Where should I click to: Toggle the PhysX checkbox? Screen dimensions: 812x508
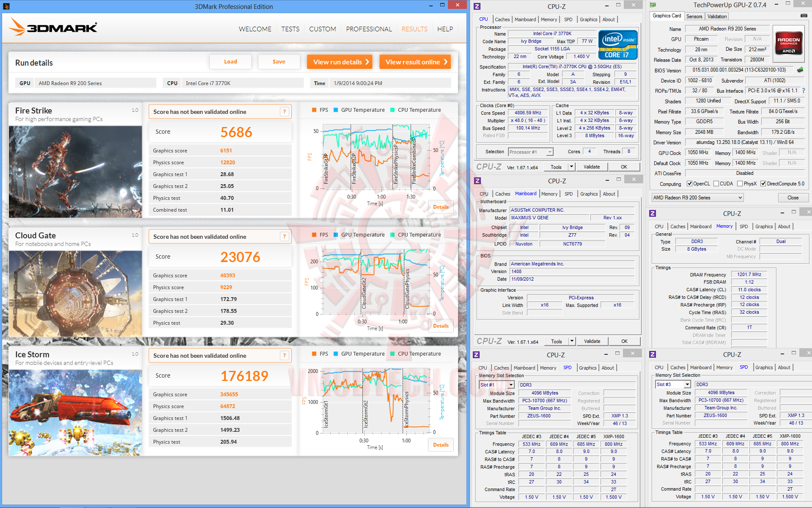point(740,184)
